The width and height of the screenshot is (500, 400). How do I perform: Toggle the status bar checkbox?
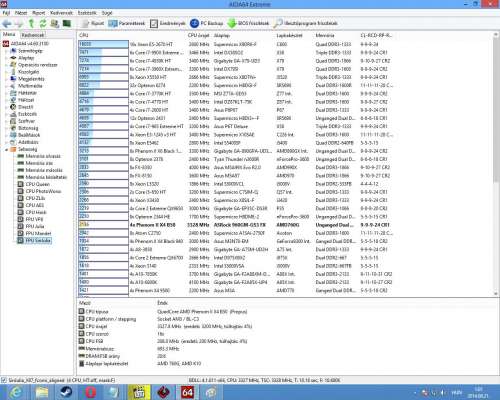point(4,380)
